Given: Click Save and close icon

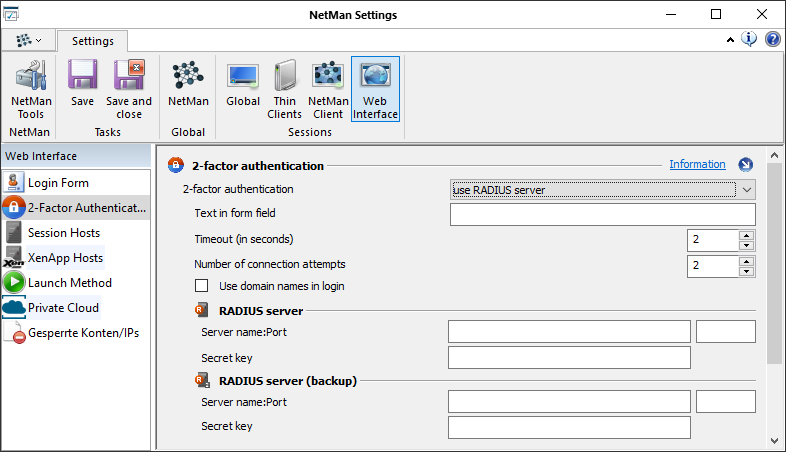Looking at the screenshot, I should coord(129,88).
